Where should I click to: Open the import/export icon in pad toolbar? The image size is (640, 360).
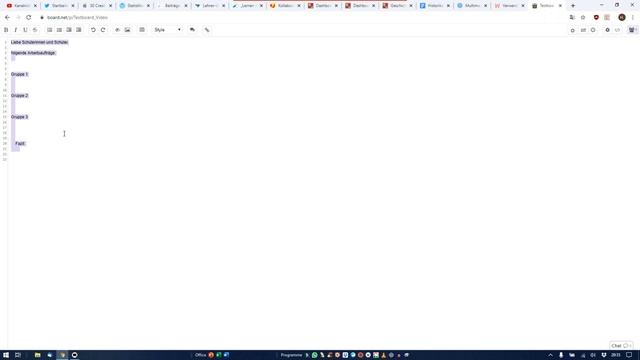(x=583, y=30)
